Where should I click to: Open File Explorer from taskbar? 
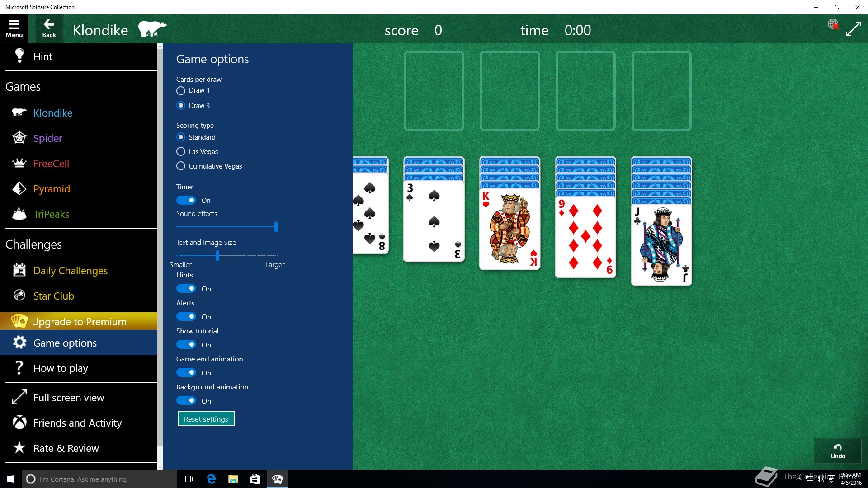(233, 479)
